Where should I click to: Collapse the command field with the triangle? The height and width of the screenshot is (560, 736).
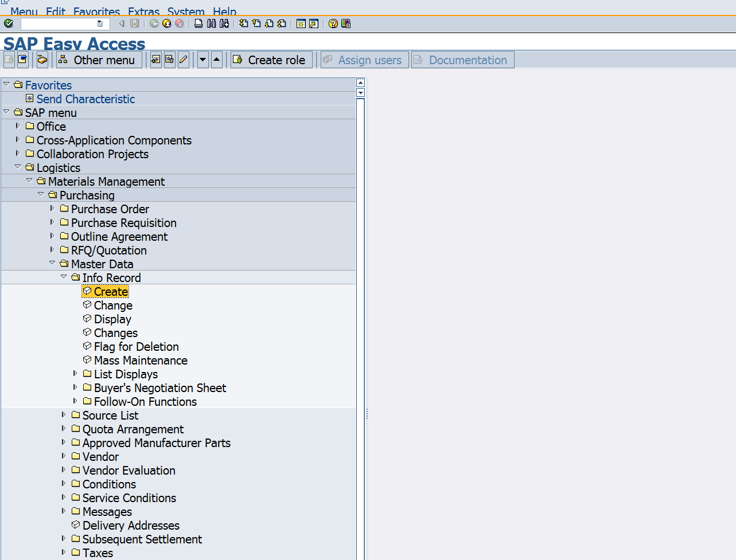click(121, 24)
